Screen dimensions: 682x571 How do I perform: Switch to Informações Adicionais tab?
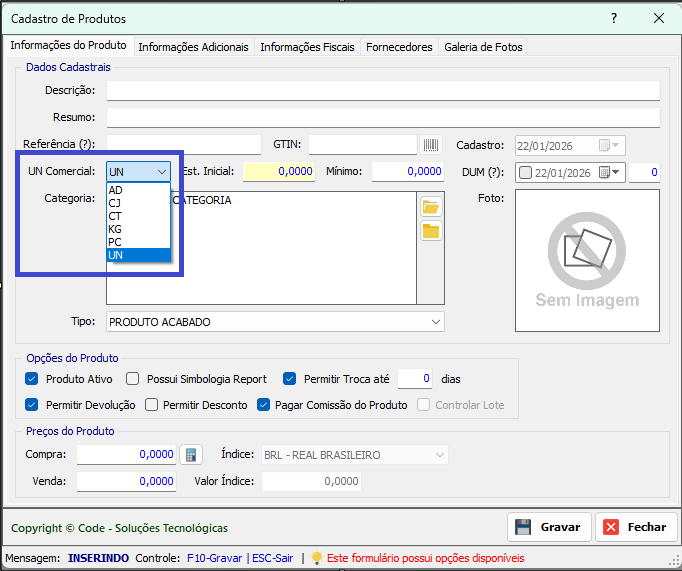193,47
